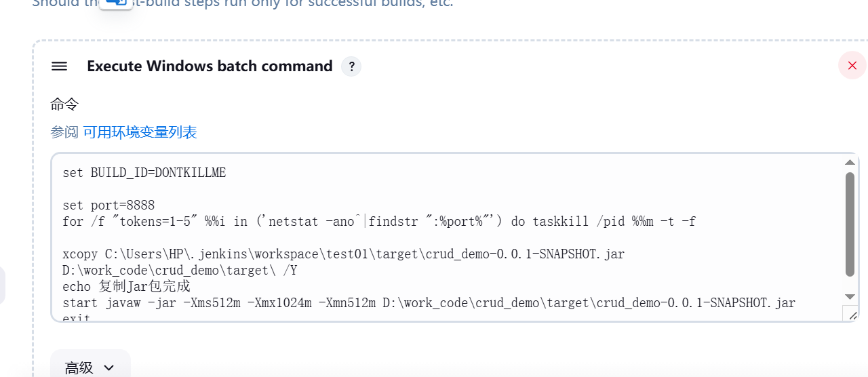Grab the build step drag handle icon
Viewport: 868px width, 377px height.
pyautogui.click(x=59, y=66)
